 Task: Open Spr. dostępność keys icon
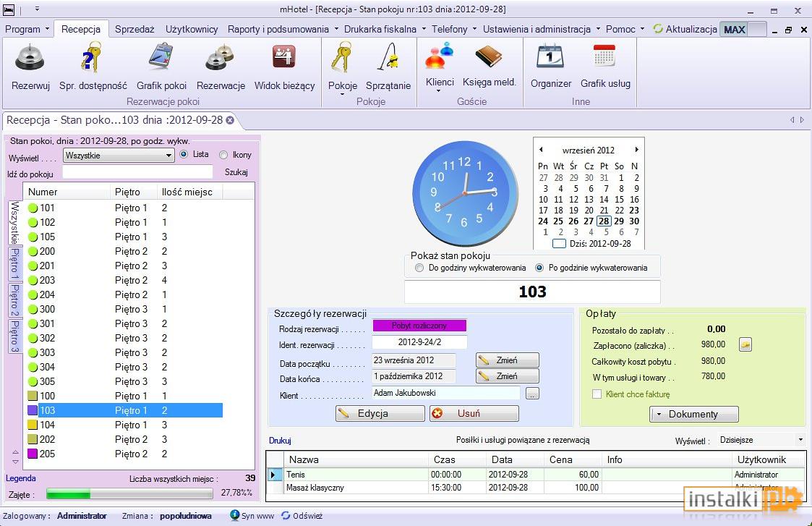[x=92, y=57]
